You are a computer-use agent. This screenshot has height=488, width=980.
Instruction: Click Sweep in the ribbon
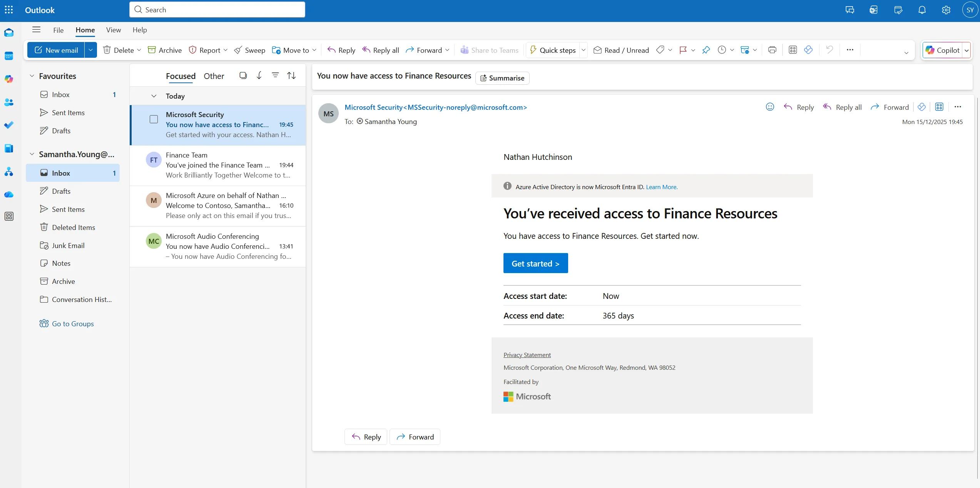(x=250, y=50)
